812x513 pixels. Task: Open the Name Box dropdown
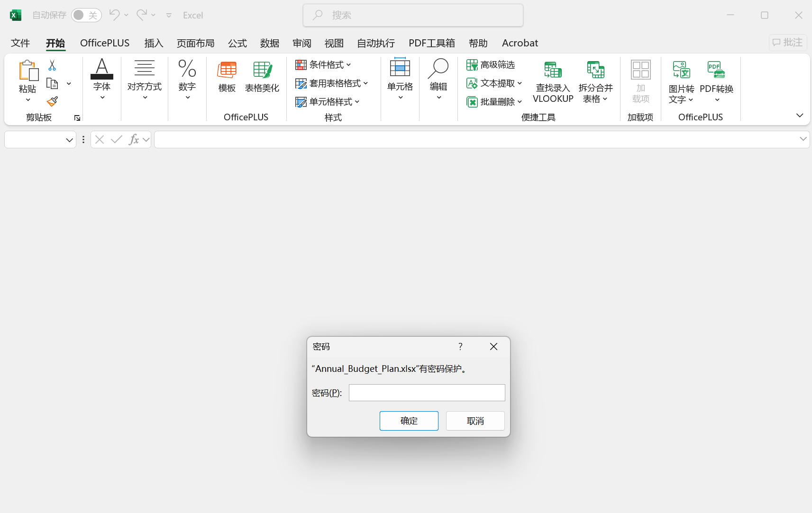[x=69, y=139]
